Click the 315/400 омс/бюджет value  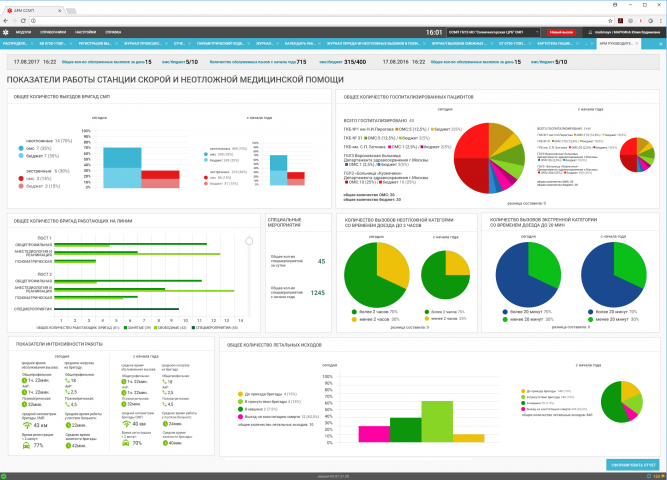click(x=355, y=62)
